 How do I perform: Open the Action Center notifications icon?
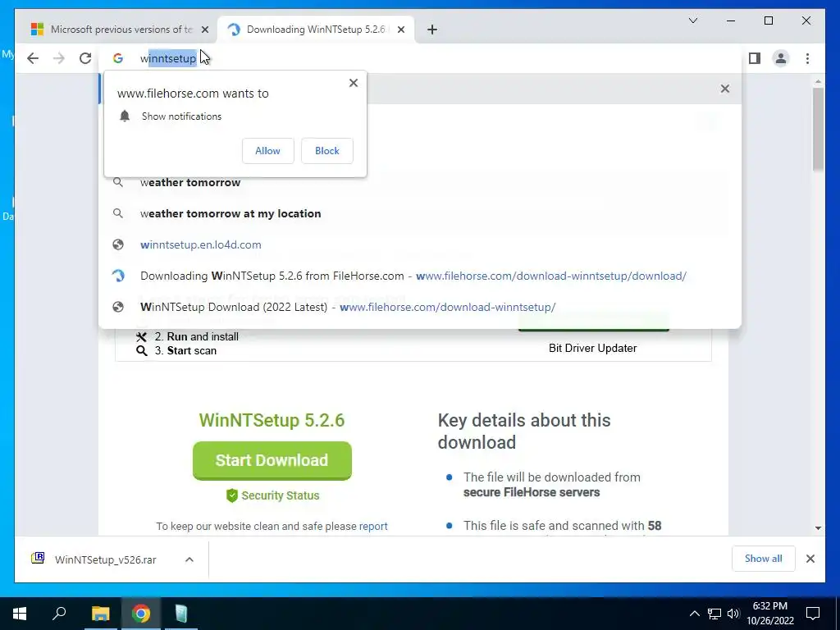813,614
